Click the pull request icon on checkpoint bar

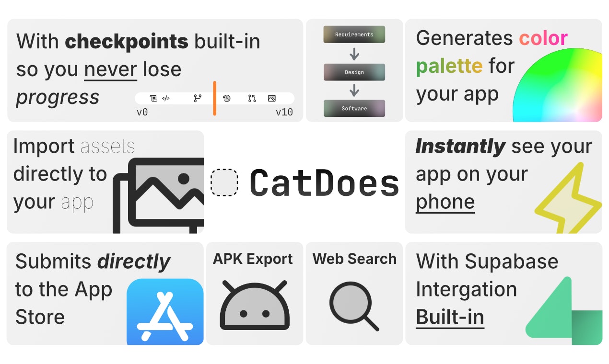252,98
